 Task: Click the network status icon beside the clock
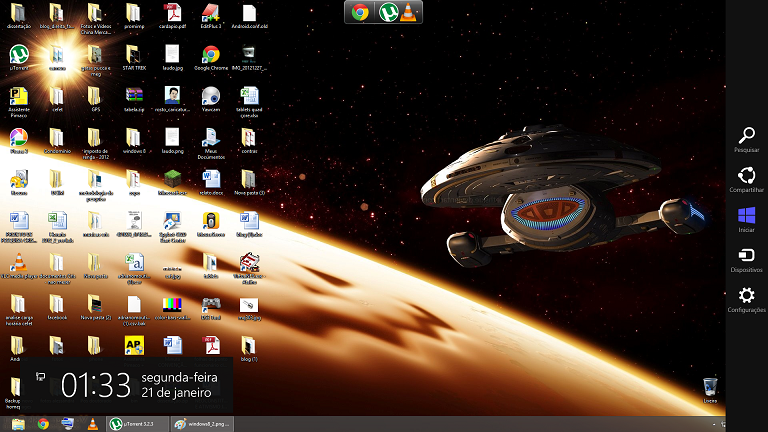point(41,376)
